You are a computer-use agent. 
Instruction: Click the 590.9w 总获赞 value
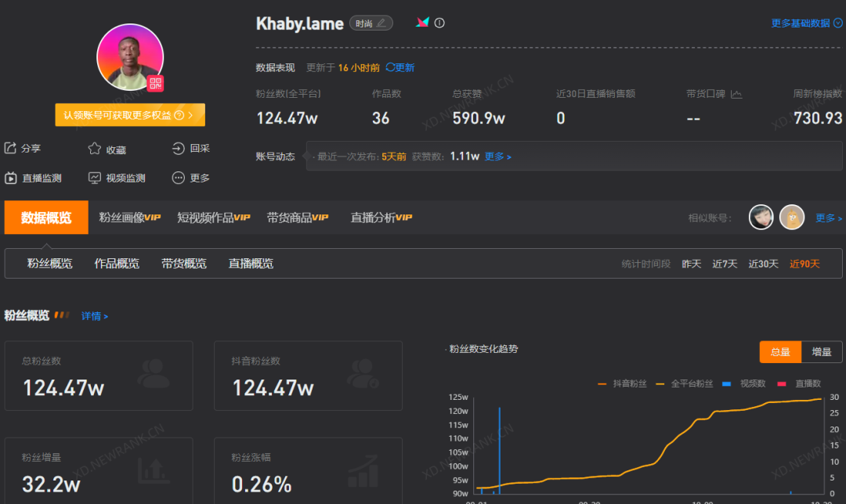coord(479,118)
